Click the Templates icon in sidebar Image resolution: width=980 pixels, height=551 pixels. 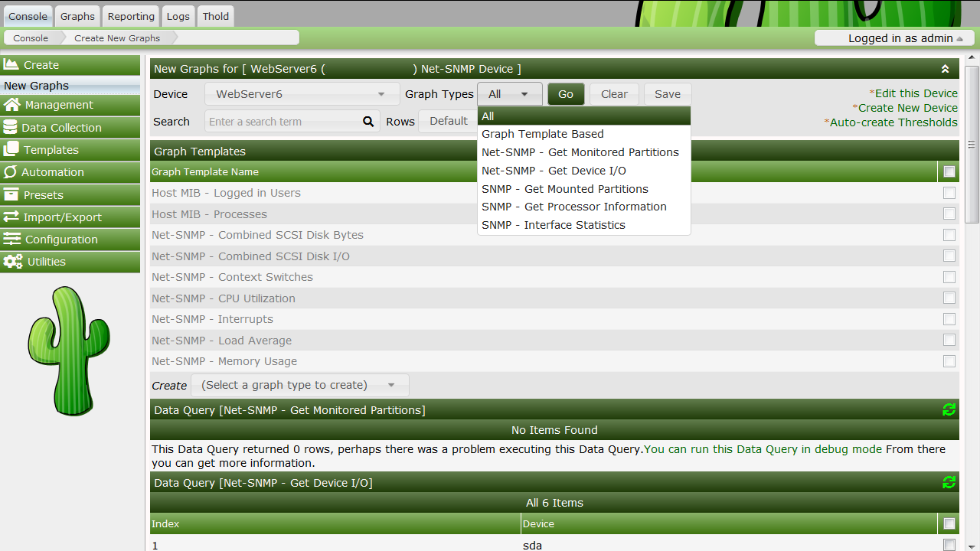click(x=11, y=150)
